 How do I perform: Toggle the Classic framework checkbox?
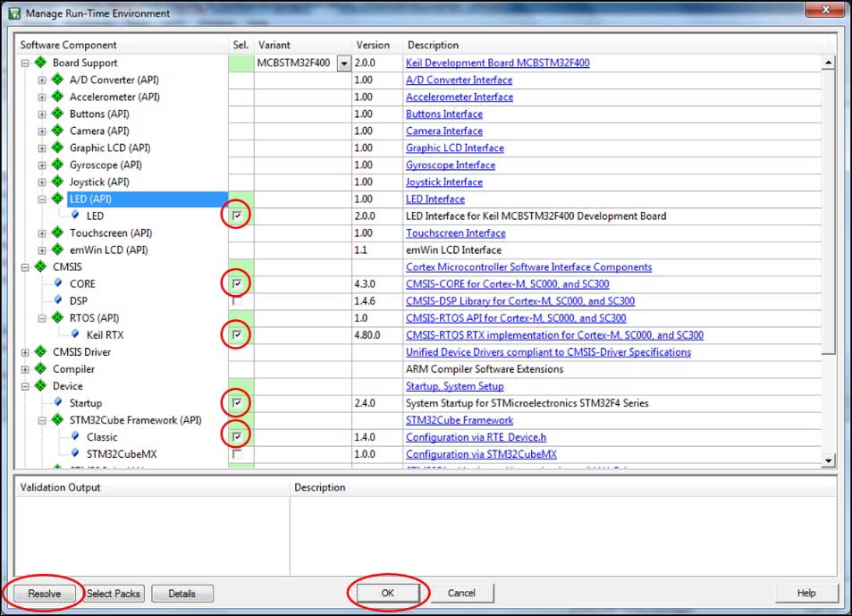pos(237,436)
